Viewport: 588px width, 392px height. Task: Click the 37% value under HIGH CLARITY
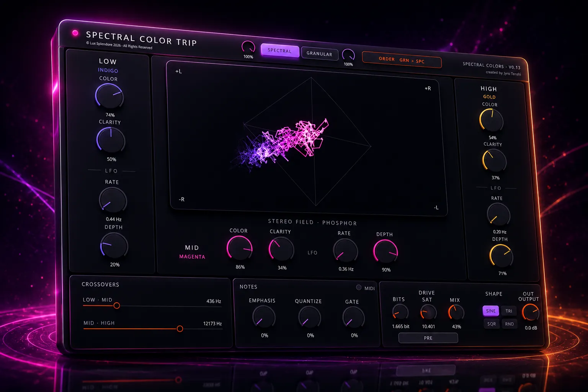(x=496, y=178)
